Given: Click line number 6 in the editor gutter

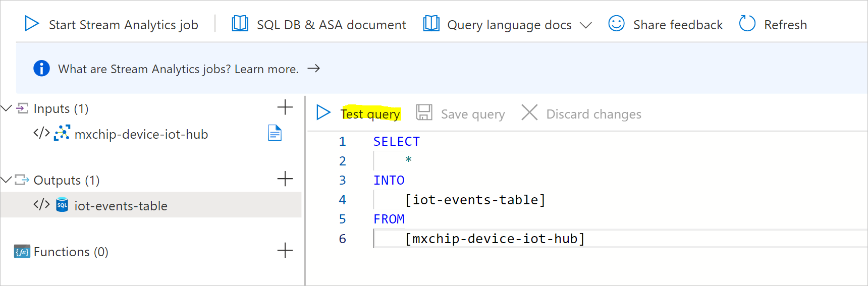Looking at the screenshot, I should click(343, 239).
